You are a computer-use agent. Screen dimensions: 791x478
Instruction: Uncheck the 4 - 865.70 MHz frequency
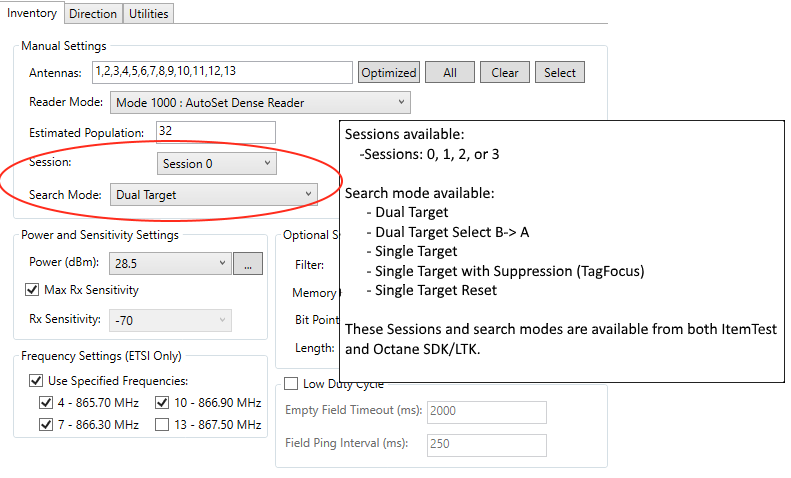click(x=46, y=403)
